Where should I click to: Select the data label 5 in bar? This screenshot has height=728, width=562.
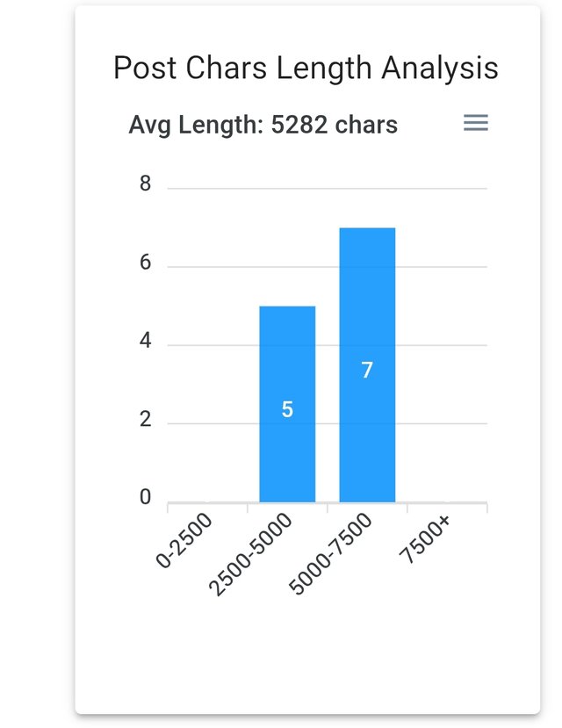pyautogui.click(x=287, y=409)
